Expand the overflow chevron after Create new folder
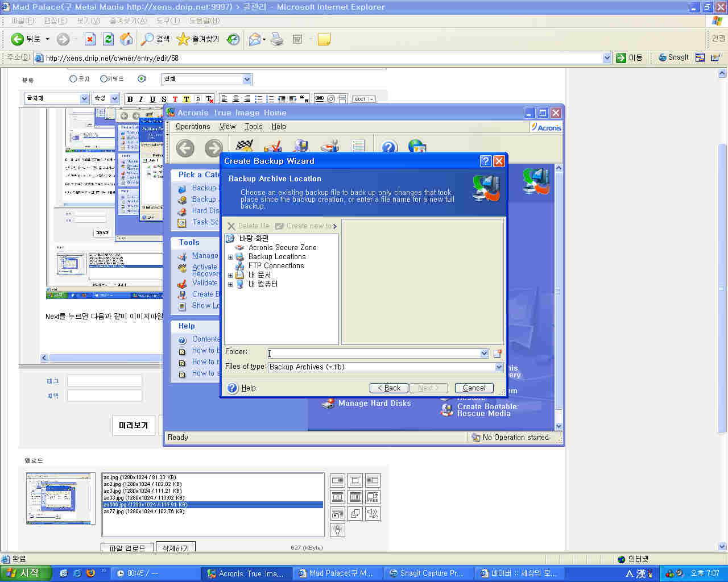728x582 pixels. pyautogui.click(x=334, y=226)
